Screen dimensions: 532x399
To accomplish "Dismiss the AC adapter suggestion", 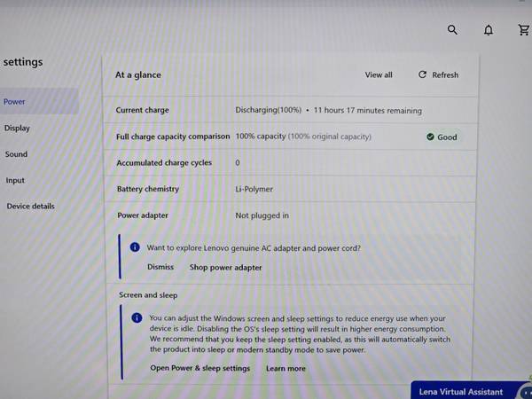I will point(160,267).
